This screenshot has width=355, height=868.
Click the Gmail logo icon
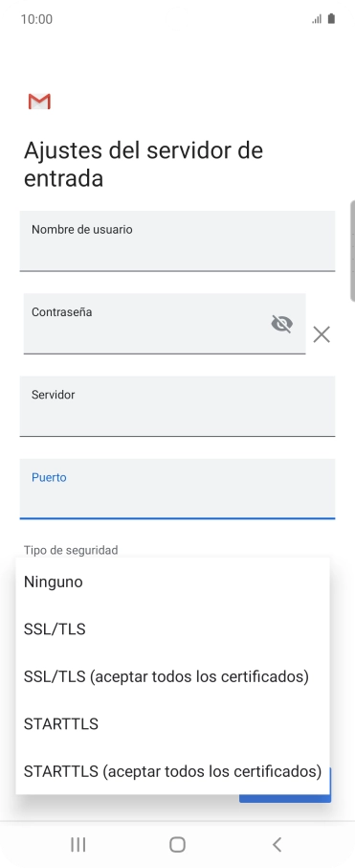coord(39,102)
